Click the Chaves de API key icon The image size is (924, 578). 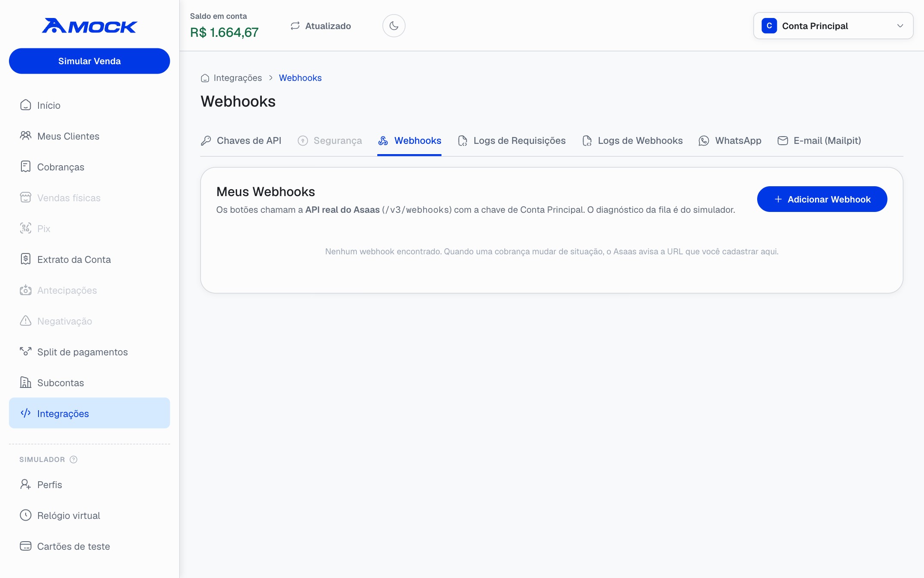pos(206,140)
